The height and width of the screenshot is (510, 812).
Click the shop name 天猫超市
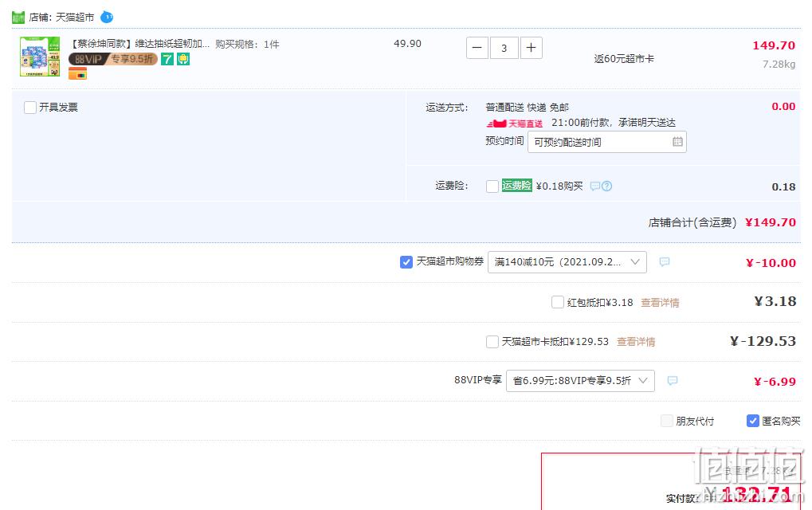75,18
